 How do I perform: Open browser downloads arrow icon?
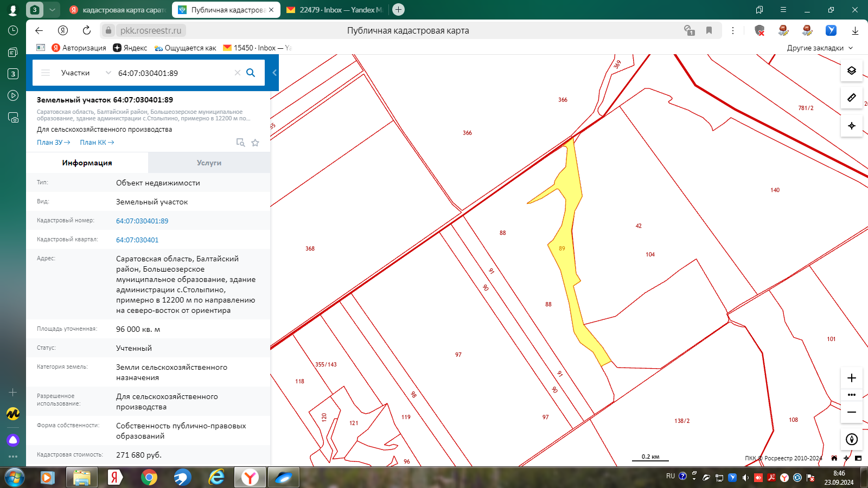(x=855, y=30)
